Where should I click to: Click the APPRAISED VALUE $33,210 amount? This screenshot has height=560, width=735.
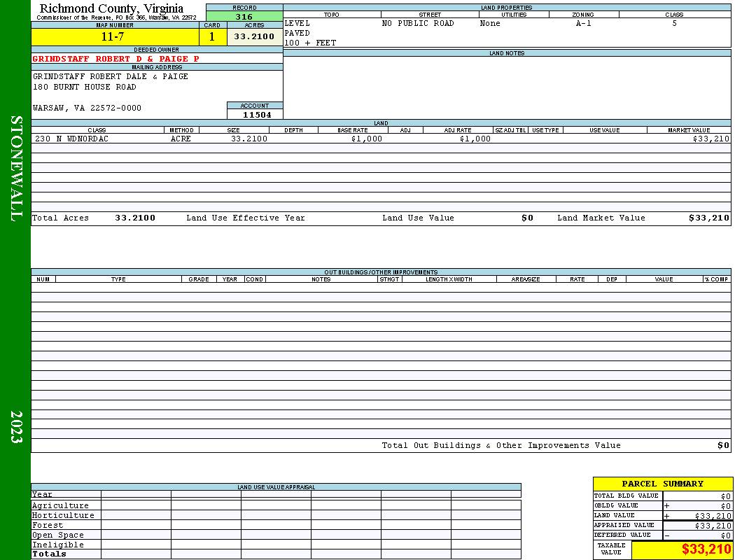pyautogui.click(x=713, y=526)
